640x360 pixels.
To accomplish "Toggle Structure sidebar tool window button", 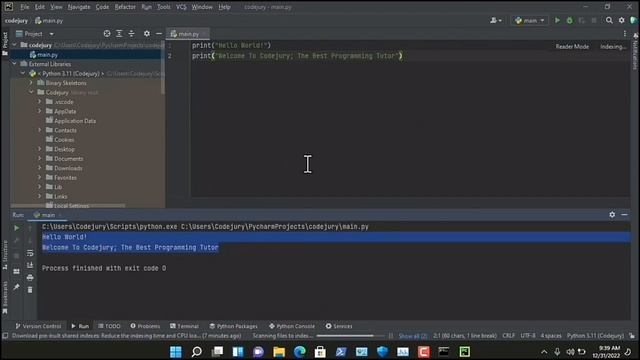I will (5, 254).
